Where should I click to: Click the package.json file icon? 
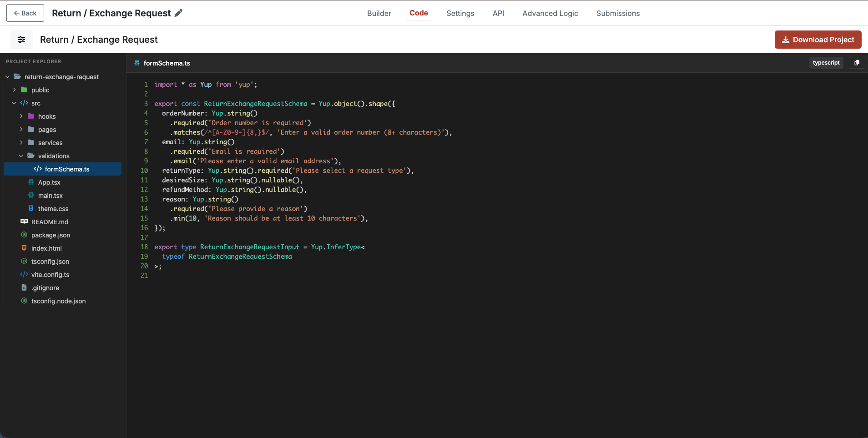24,235
